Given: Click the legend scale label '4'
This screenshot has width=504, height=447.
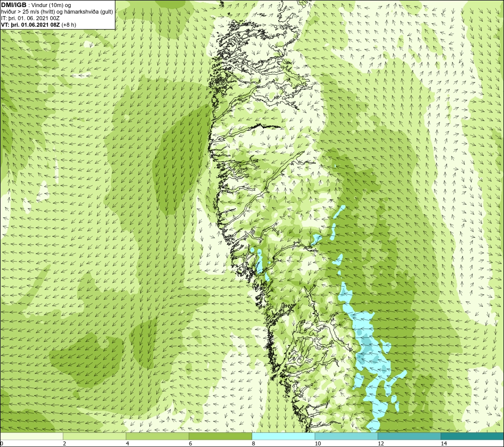Looking at the screenshot, I should (128, 443).
